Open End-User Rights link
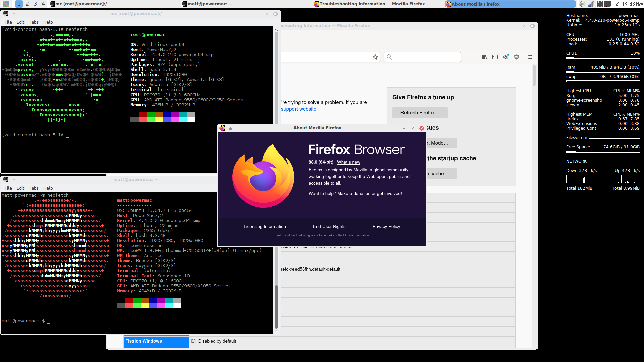Viewport: 644px width, 362px height. tap(329, 227)
